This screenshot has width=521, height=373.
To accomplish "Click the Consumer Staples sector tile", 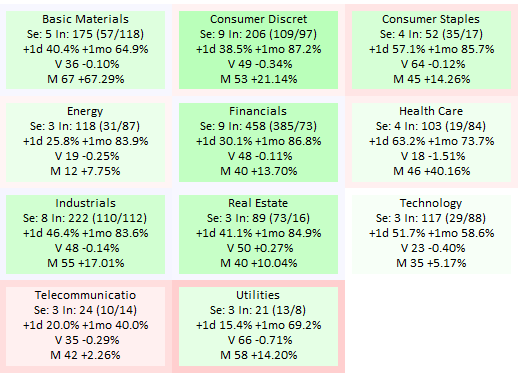I will click(x=431, y=50).
